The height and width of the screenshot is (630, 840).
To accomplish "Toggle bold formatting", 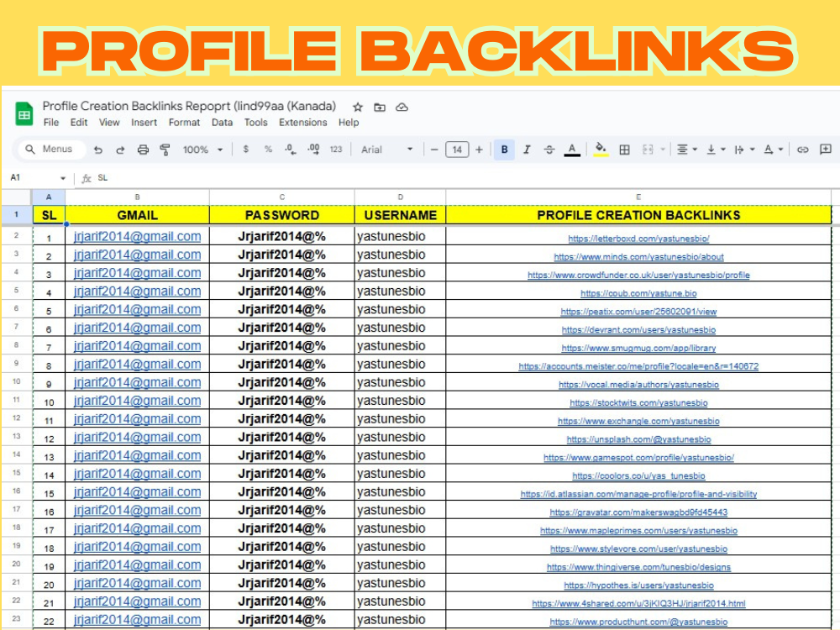I will (x=504, y=150).
